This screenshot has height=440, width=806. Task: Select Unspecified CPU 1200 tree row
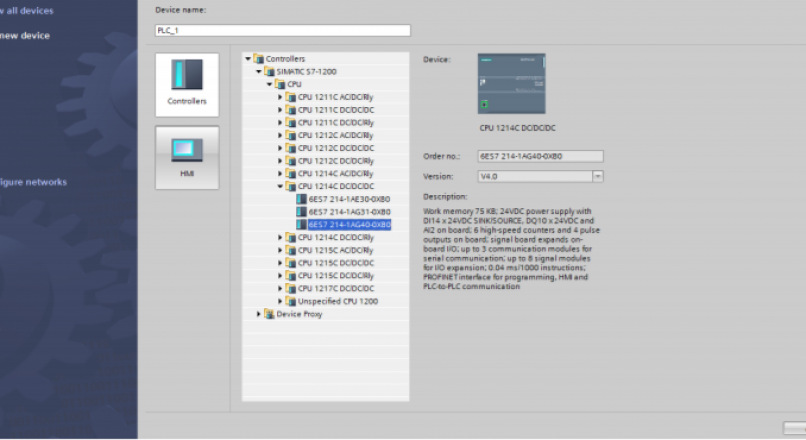pyautogui.click(x=325, y=301)
